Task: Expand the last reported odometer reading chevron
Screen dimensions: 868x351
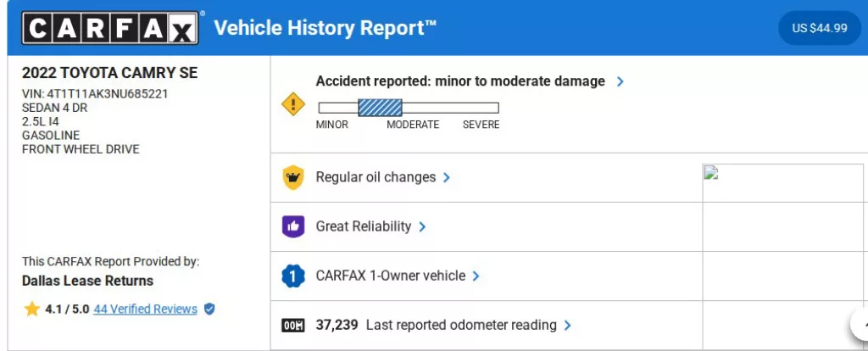Action: pyautogui.click(x=568, y=325)
